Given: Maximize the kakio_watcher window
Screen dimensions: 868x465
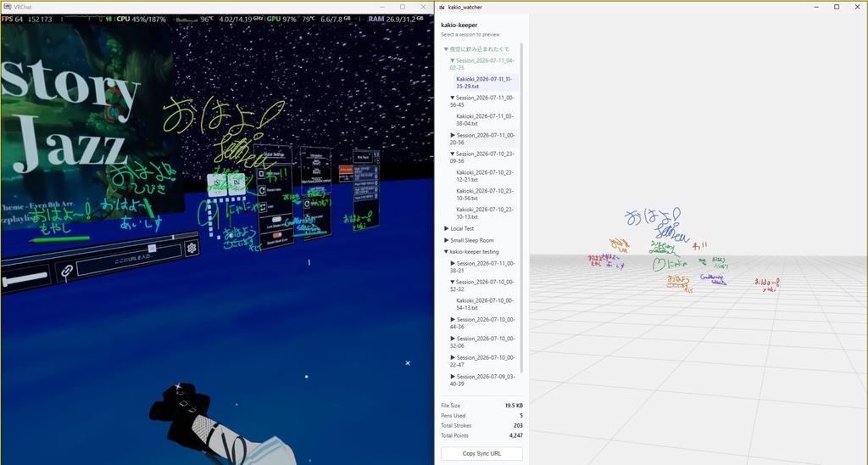Looking at the screenshot, I should pyautogui.click(x=837, y=7).
